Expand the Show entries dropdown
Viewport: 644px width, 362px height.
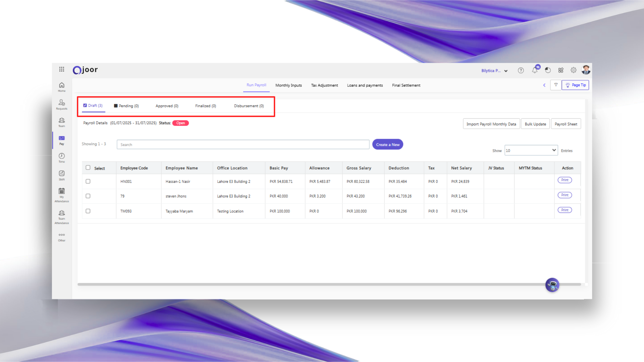(531, 150)
